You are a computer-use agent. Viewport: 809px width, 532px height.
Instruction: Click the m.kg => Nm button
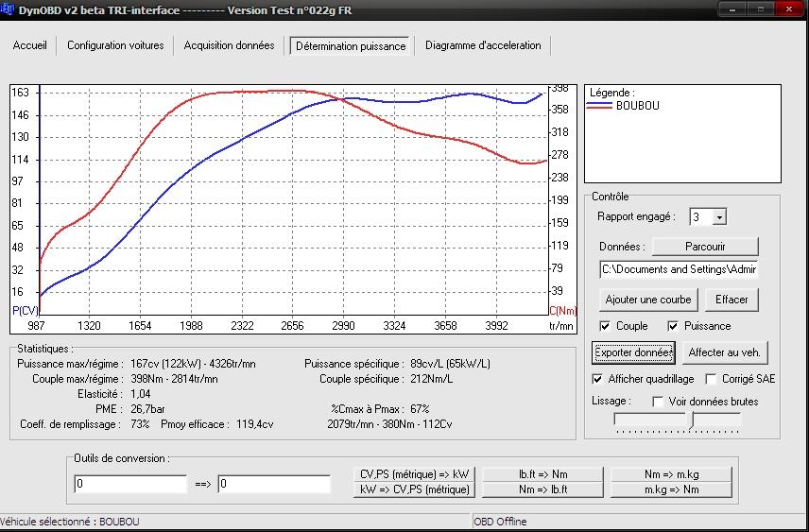(671, 489)
